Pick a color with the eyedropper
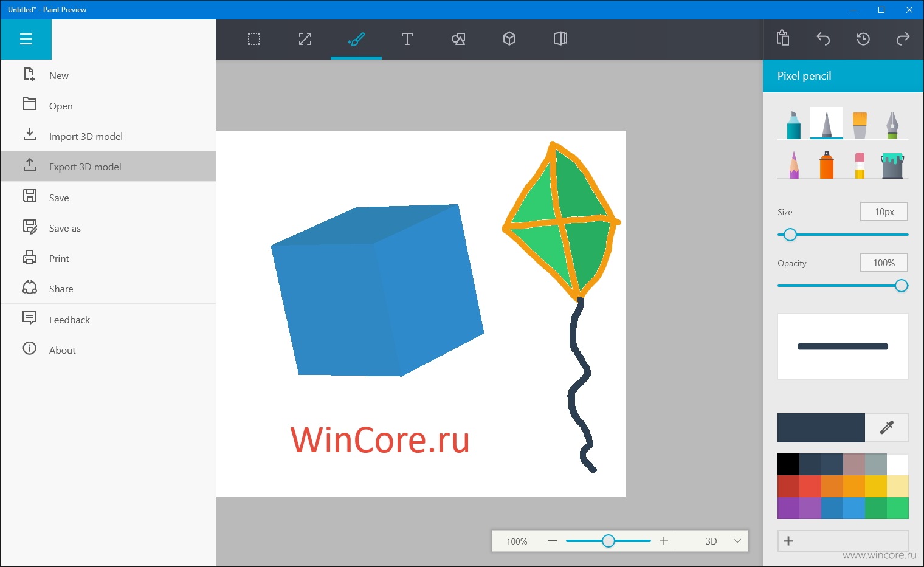Screen dimensions: 924x567 coord(887,428)
